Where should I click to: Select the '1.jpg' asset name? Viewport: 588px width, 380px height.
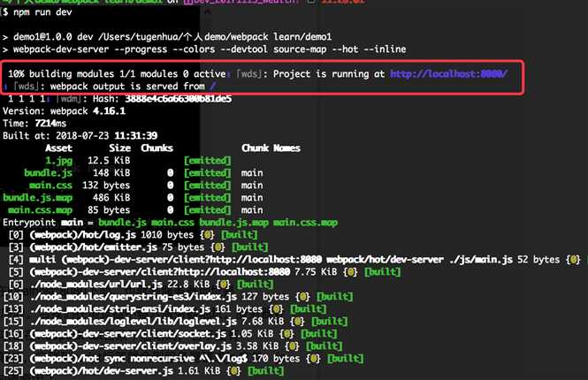(x=59, y=160)
